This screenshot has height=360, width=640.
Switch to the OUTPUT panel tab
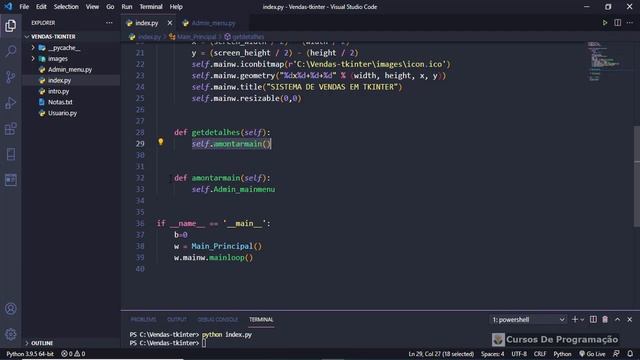pos(177,320)
